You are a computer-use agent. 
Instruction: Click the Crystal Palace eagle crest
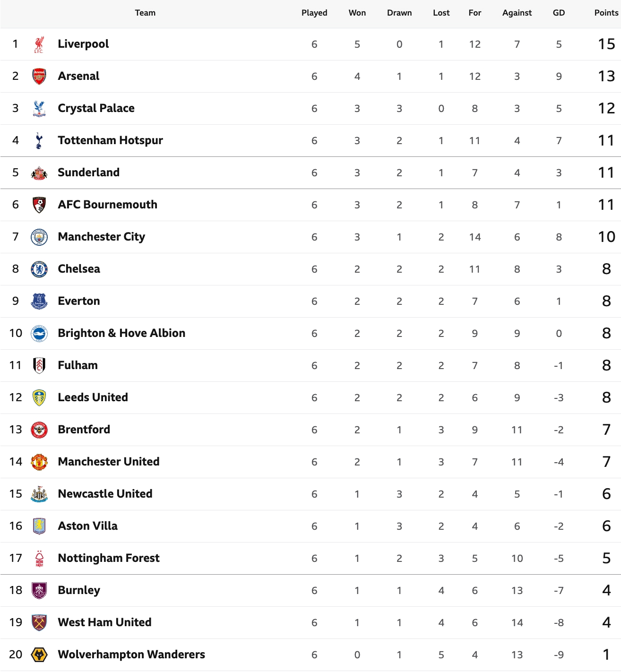tap(39, 109)
